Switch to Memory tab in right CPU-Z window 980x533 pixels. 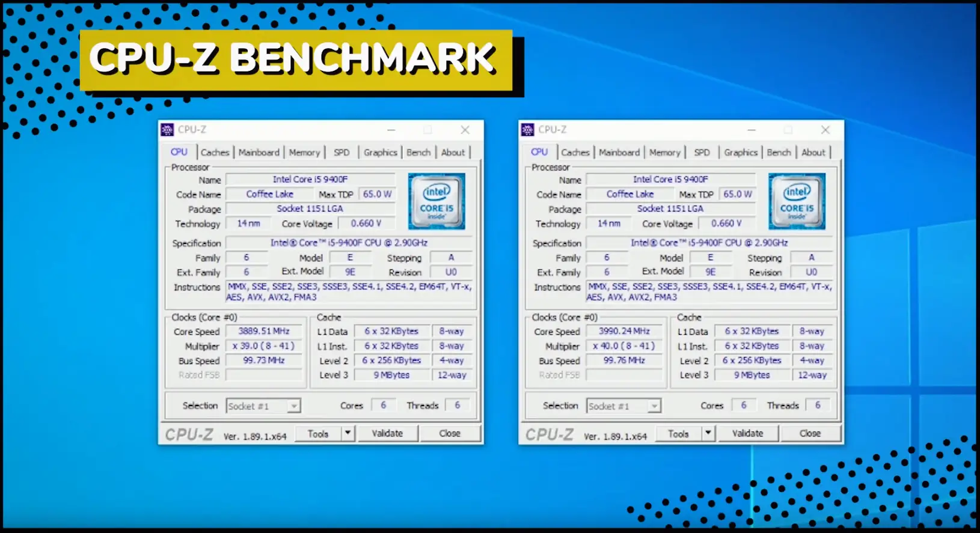pos(664,153)
